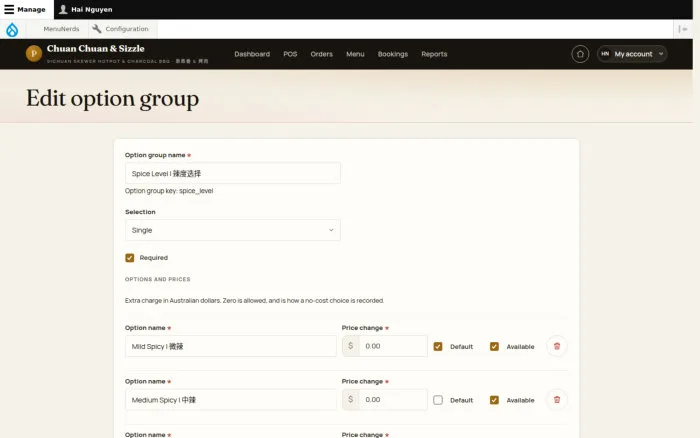Viewport: 700px width, 438px height.
Task: Click the Drupal drop logo icon
Action: tap(12, 29)
